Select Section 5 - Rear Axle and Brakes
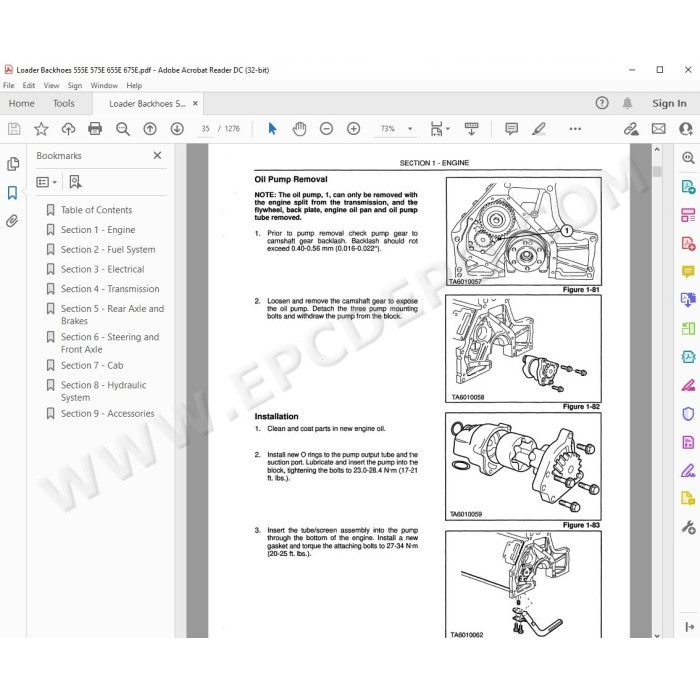Screen dimensions: 700x700 (112, 315)
